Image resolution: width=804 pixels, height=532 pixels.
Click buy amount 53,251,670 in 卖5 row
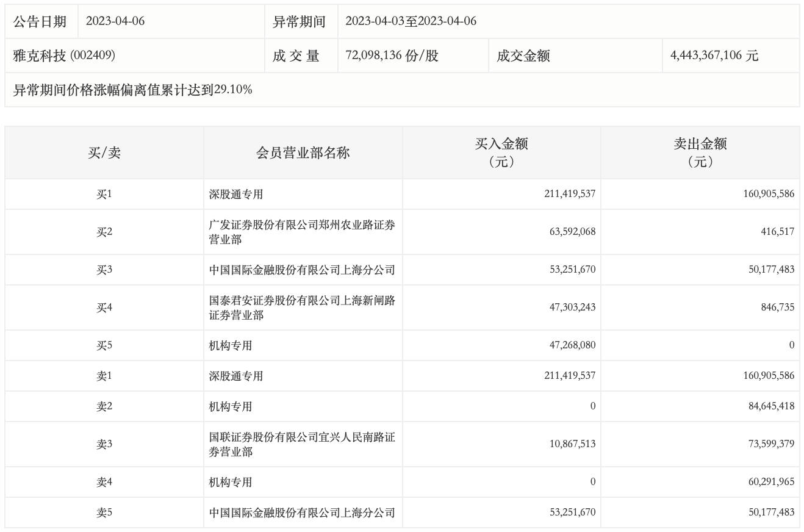[572, 512]
